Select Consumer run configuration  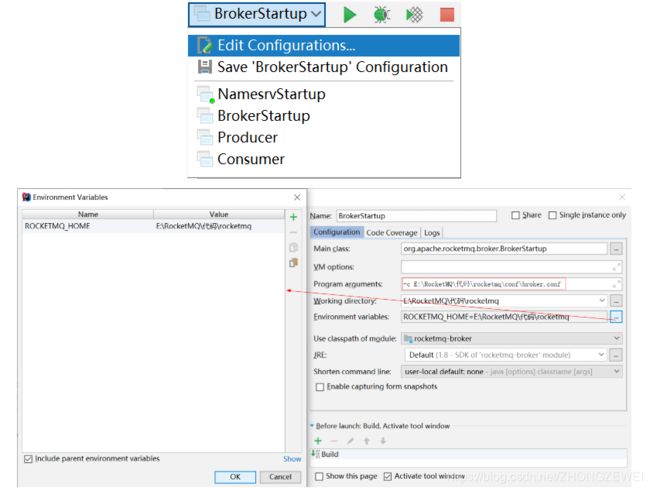point(323,159)
